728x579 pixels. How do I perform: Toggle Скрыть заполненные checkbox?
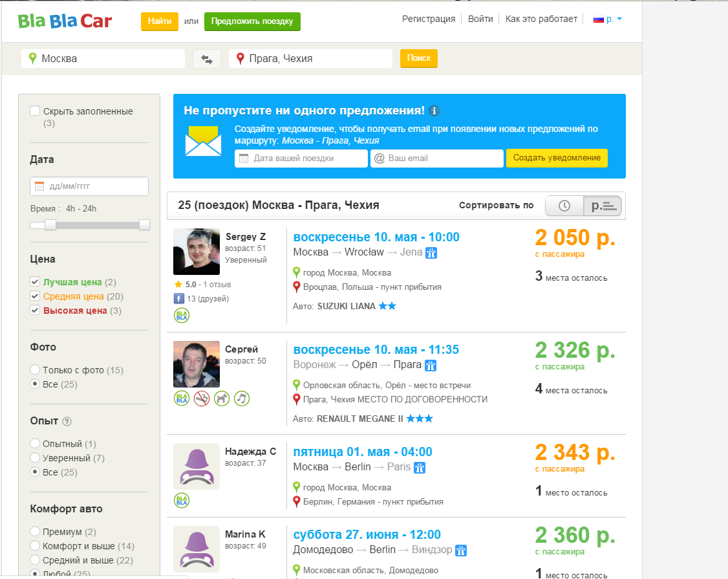(x=35, y=111)
